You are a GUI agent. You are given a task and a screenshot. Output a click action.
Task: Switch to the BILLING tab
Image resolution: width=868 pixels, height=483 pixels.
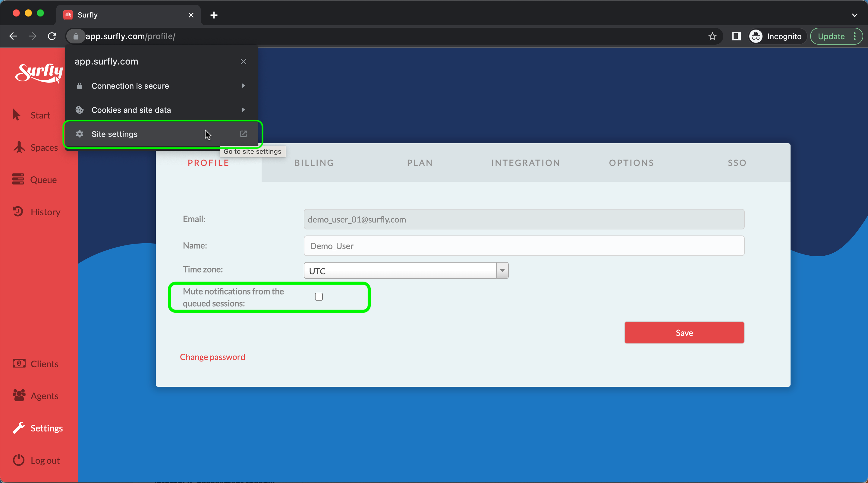click(x=314, y=163)
